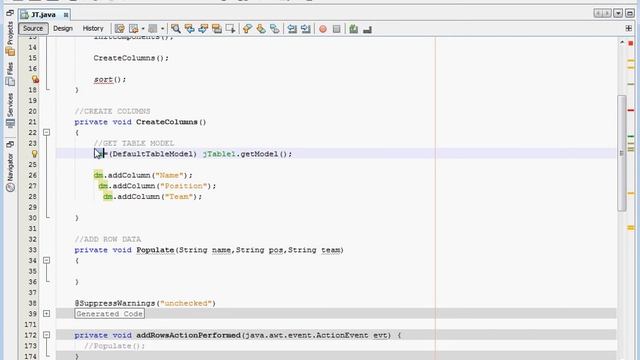Click the vertical scrollbar thumb
This screenshot has width=640, height=360.
622,153
